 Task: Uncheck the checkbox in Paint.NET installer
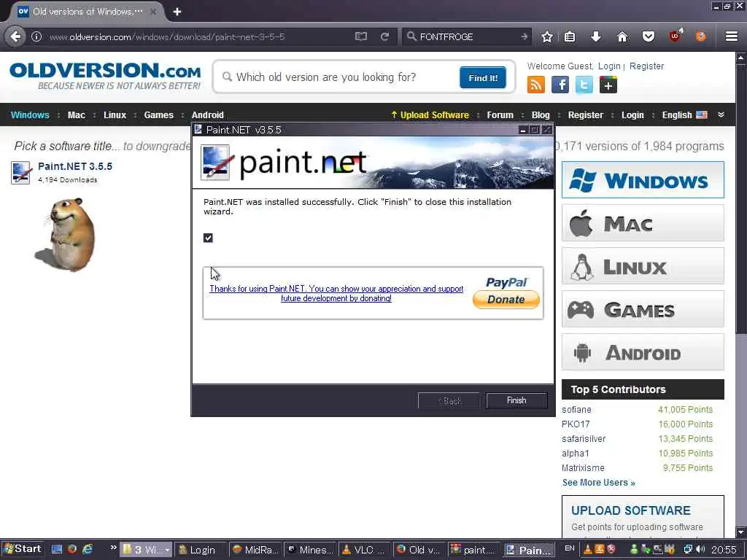click(x=208, y=238)
